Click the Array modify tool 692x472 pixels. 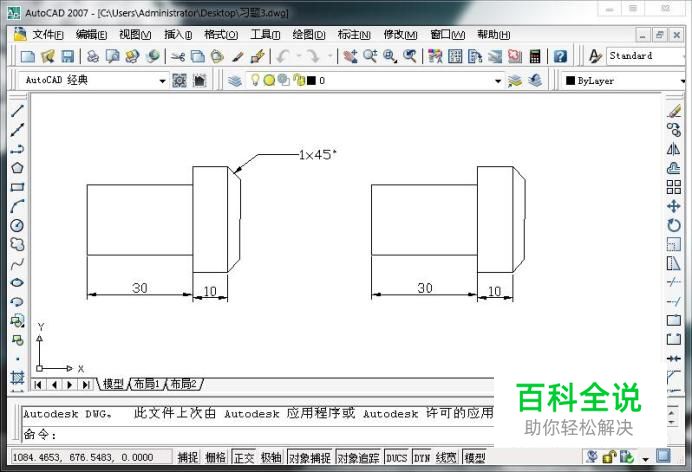pyautogui.click(x=673, y=187)
